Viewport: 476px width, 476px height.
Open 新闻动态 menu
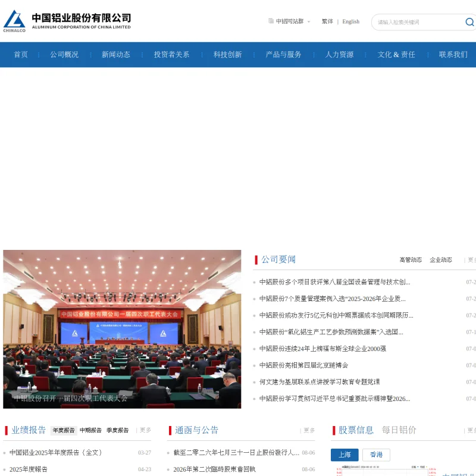[x=115, y=55]
